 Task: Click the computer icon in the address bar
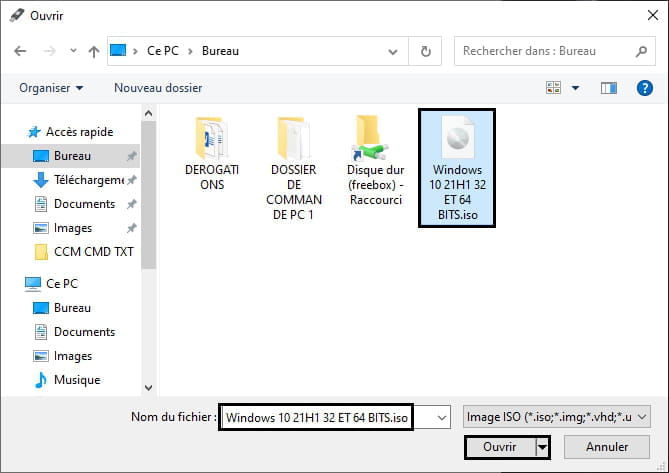coord(118,50)
